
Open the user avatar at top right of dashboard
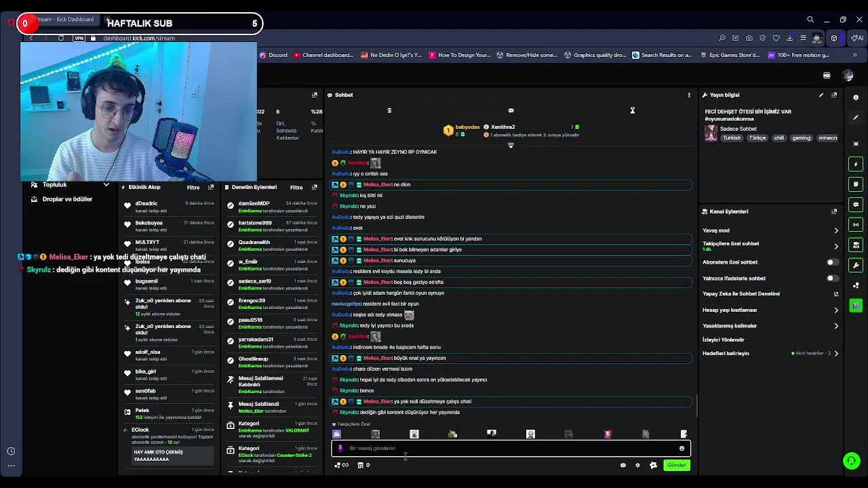(848, 76)
